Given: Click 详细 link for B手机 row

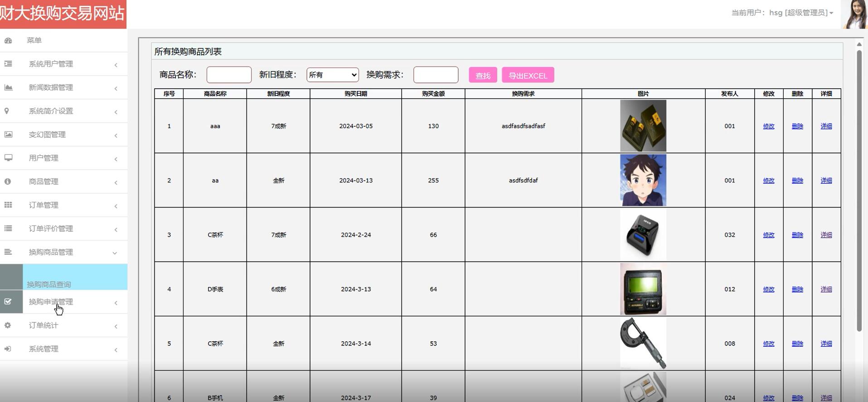Looking at the screenshot, I should 826,398.
